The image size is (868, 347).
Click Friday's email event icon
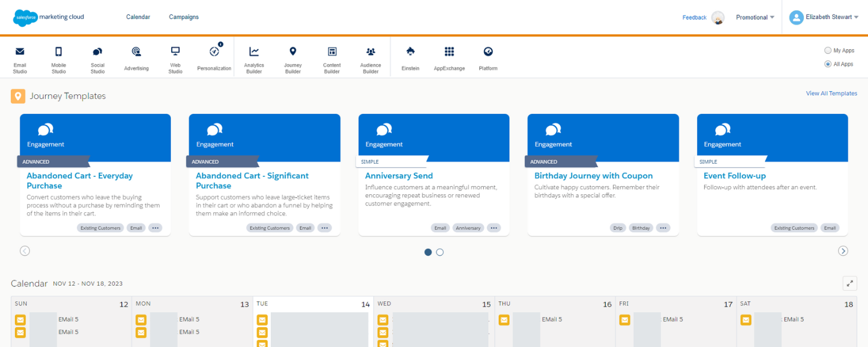(625, 320)
